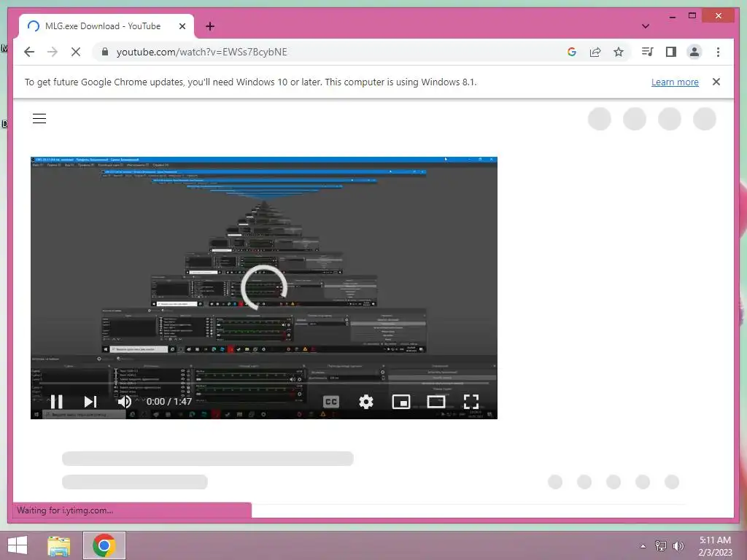Viewport: 747px width, 560px height.
Task: Enable miniplayer mode icon
Action: [401, 402]
